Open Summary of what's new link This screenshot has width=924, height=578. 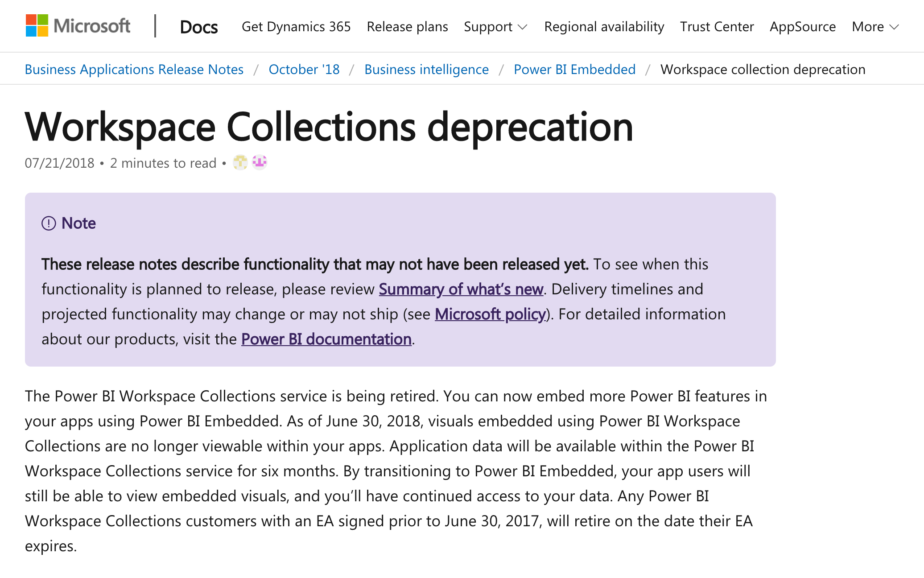461,289
